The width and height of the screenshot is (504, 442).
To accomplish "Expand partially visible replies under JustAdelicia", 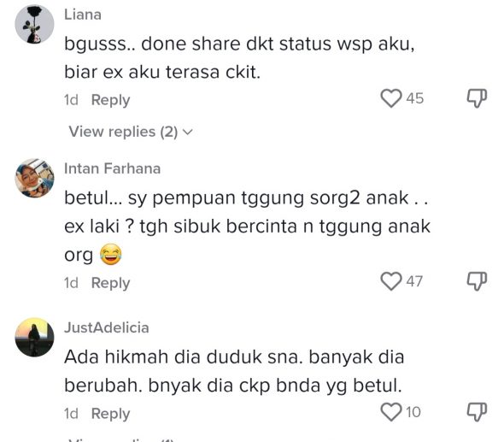I will [x=121, y=439].
